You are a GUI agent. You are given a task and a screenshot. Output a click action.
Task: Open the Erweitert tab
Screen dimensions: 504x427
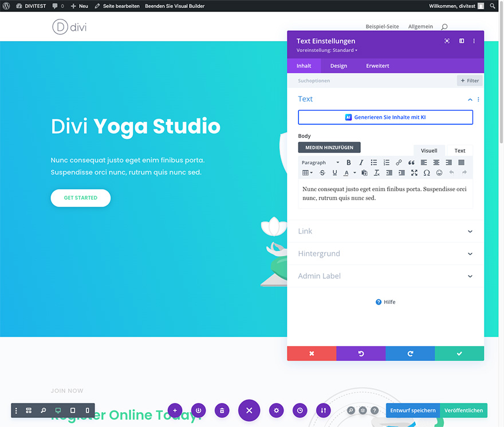377,66
